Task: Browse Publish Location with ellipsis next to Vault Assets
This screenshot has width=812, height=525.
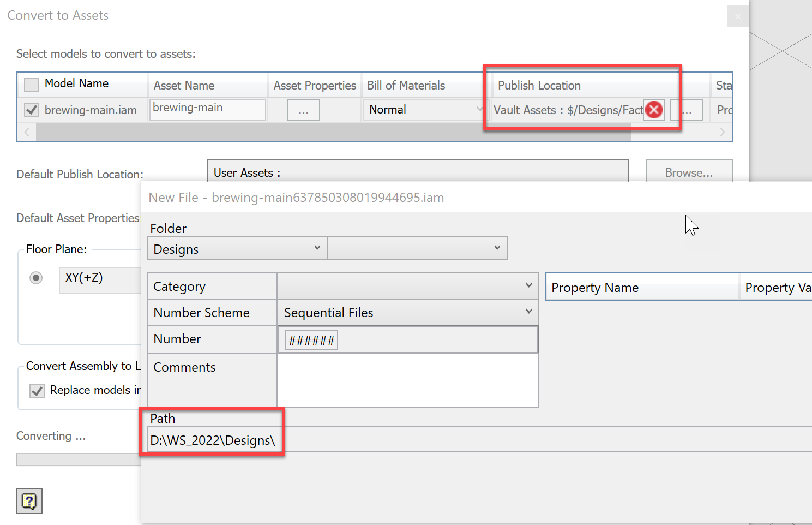Action: pyautogui.click(x=687, y=110)
